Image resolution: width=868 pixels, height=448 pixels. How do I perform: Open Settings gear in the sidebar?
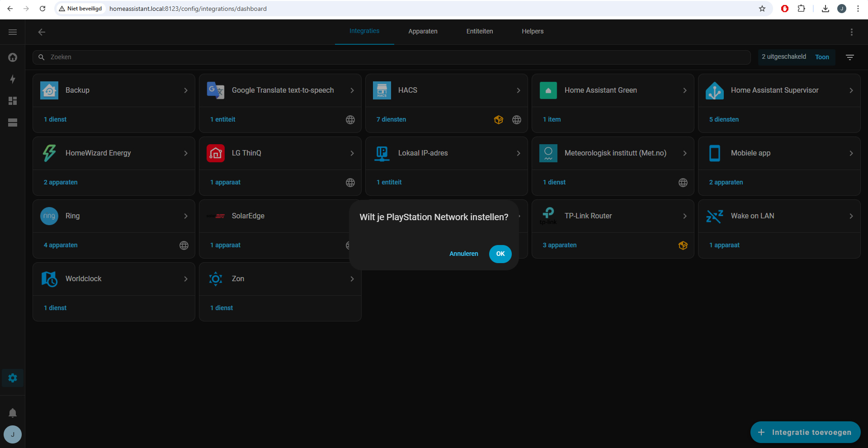click(13, 378)
